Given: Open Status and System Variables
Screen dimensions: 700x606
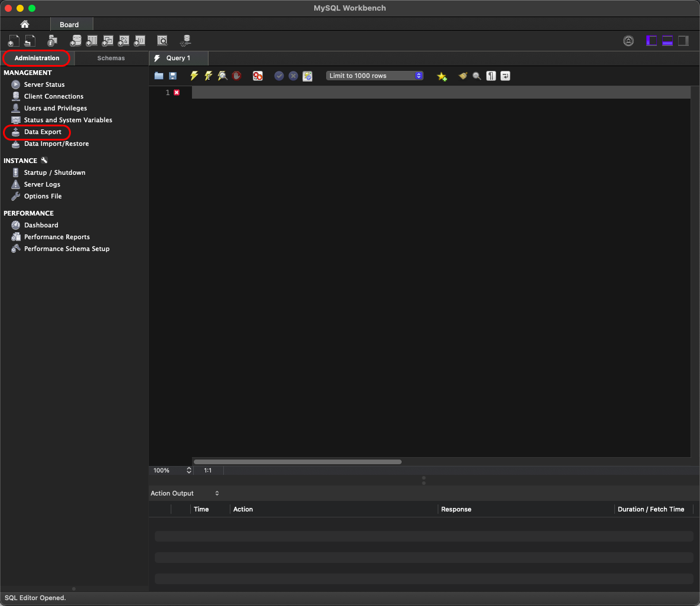Looking at the screenshot, I should coord(68,120).
